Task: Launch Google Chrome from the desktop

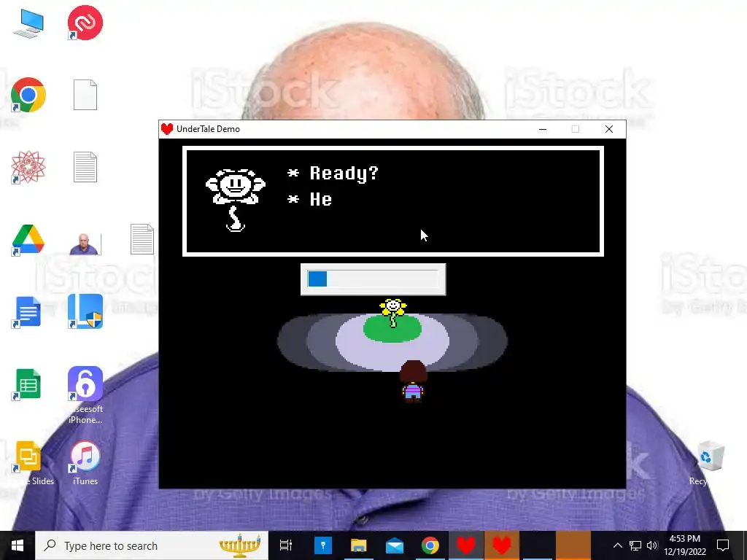Action: click(x=28, y=95)
